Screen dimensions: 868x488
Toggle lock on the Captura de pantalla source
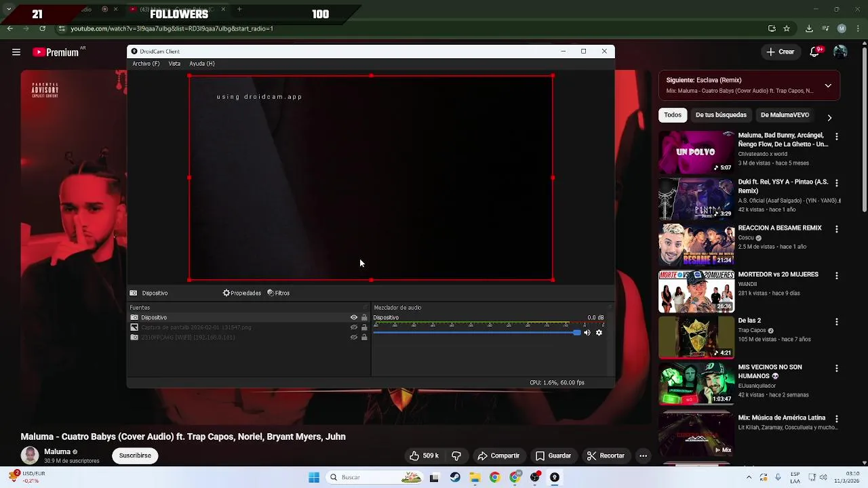click(x=364, y=327)
